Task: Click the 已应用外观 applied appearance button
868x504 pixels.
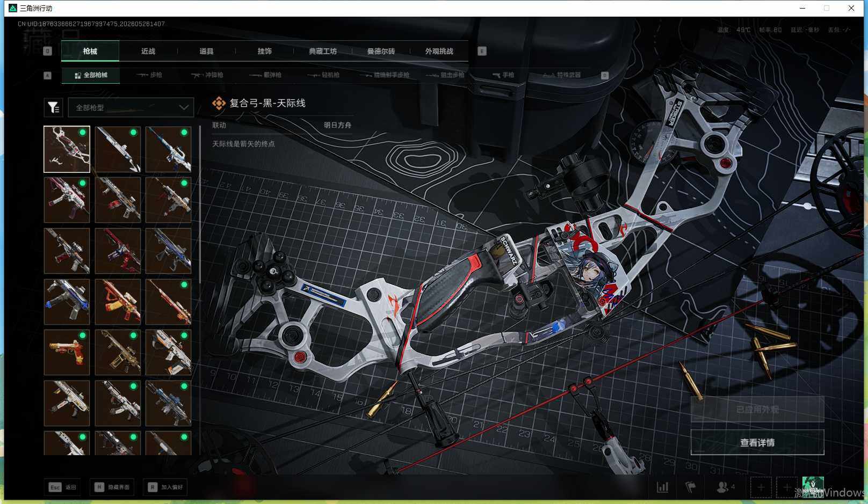Action: tap(757, 410)
